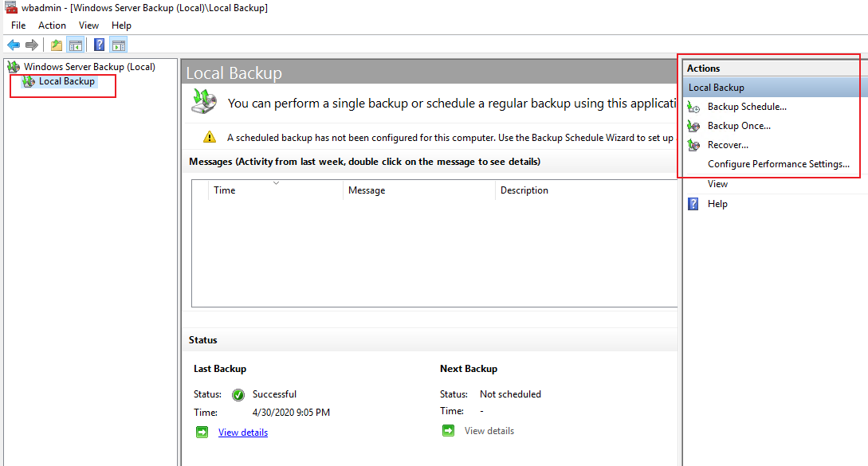Click the 'Successful' status text
Image resolution: width=868 pixels, height=466 pixels.
(274, 394)
